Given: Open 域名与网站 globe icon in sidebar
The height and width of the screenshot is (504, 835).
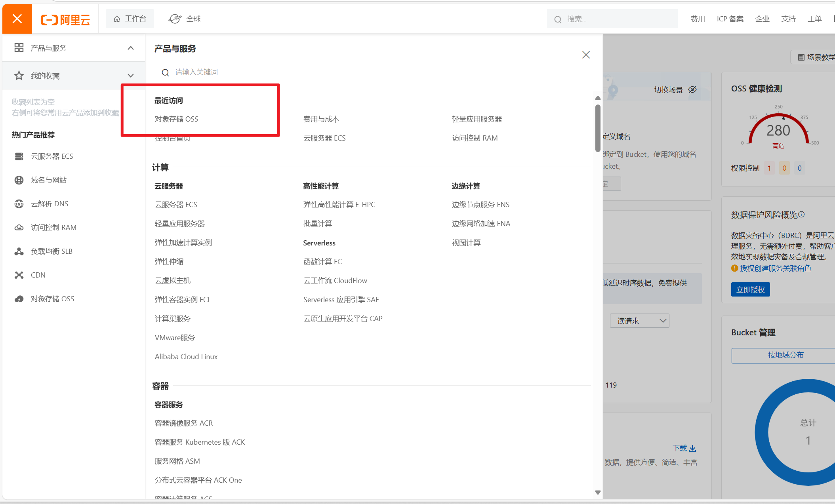Looking at the screenshot, I should click(19, 180).
